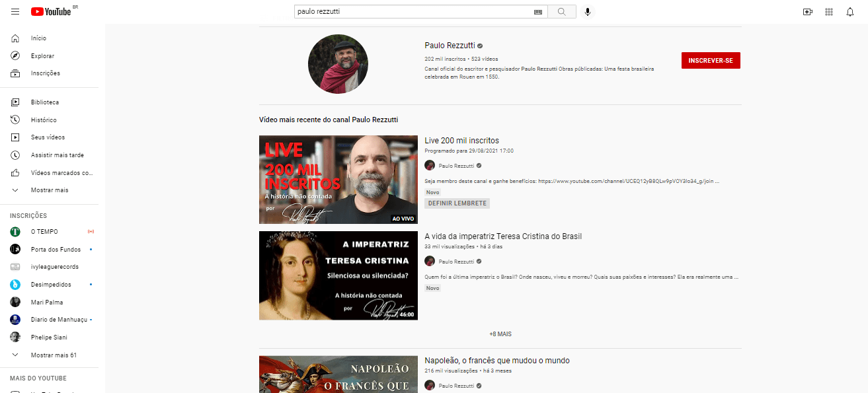Open Porta dos Fundos subscription
This screenshot has height=393, width=868.
[56, 250]
